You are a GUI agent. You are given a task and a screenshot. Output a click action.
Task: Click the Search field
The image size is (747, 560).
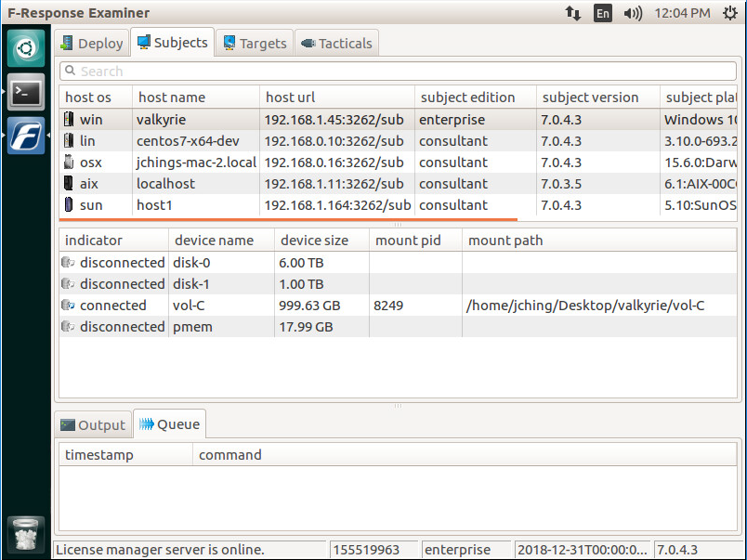coord(399,71)
